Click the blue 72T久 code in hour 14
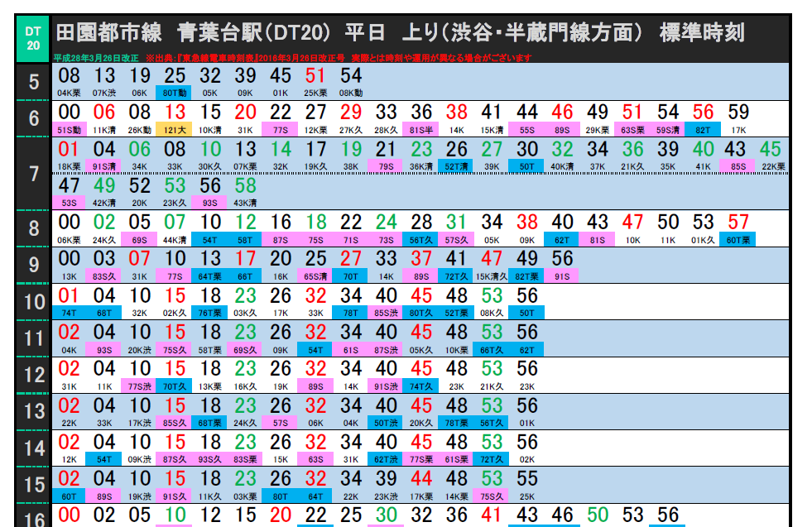 (492, 459)
